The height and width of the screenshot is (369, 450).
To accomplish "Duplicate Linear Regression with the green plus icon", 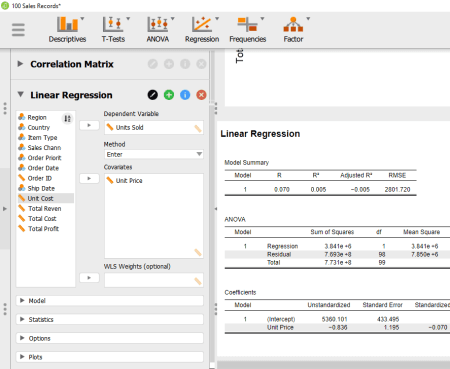I will coord(169,95).
